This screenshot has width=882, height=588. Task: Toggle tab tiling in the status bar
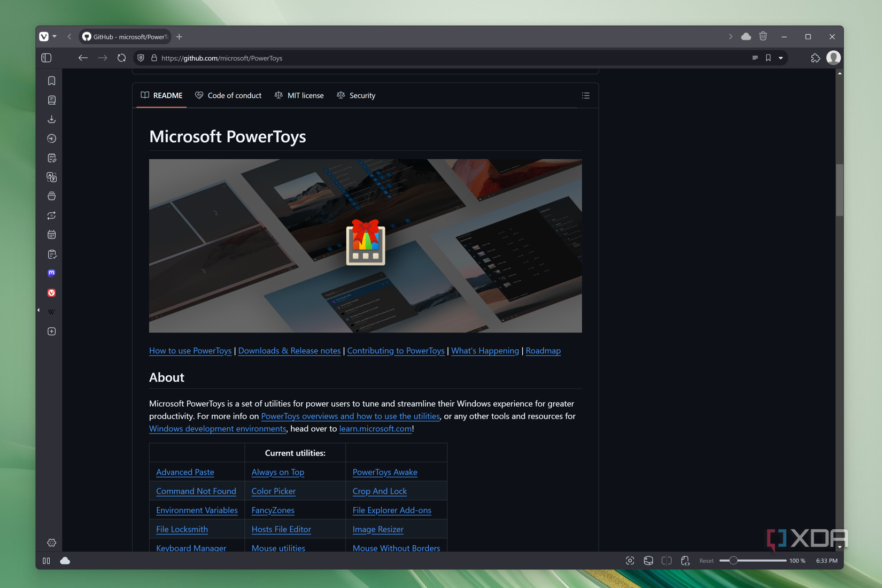click(667, 560)
